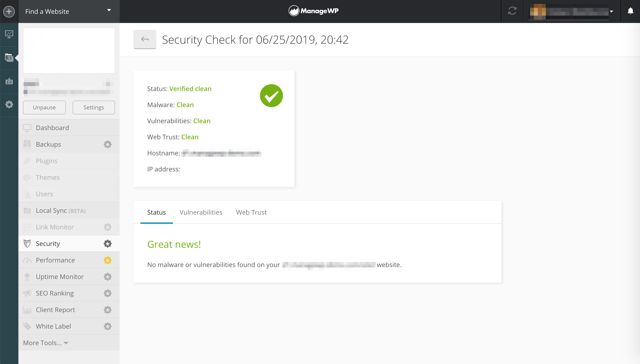Click the Performance icon in sidebar
The width and height of the screenshot is (640, 364).
coord(28,260)
